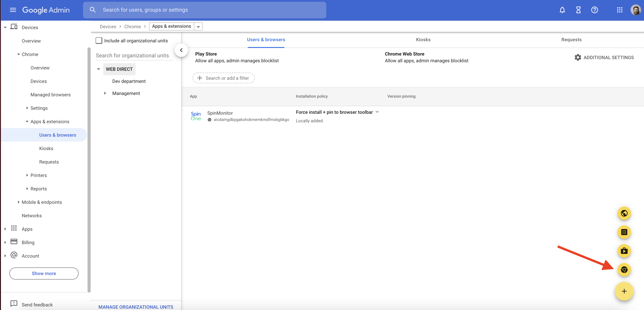
Task: Open Google apps grid launcher
Action: [x=620, y=10]
